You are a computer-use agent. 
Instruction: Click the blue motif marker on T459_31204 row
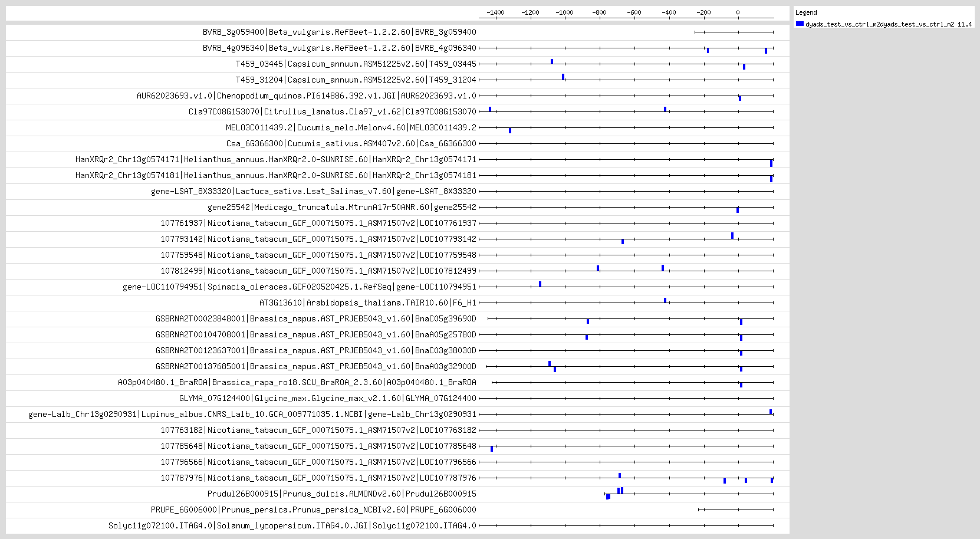[x=563, y=77]
